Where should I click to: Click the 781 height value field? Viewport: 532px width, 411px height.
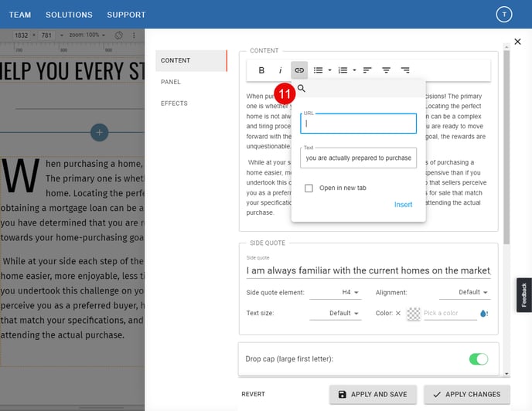pos(46,36)
